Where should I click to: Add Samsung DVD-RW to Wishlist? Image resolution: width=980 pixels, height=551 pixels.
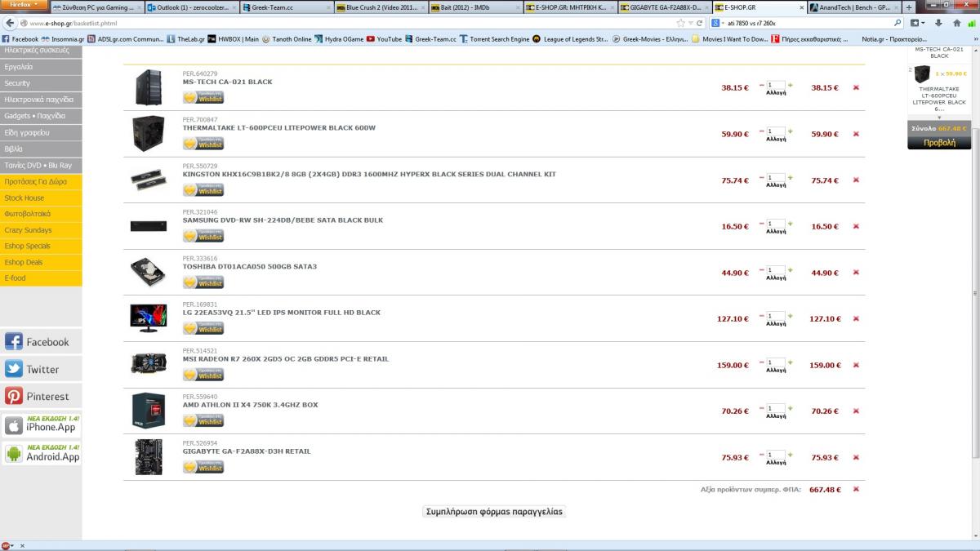pyautogui.click(x=203, y=236)
